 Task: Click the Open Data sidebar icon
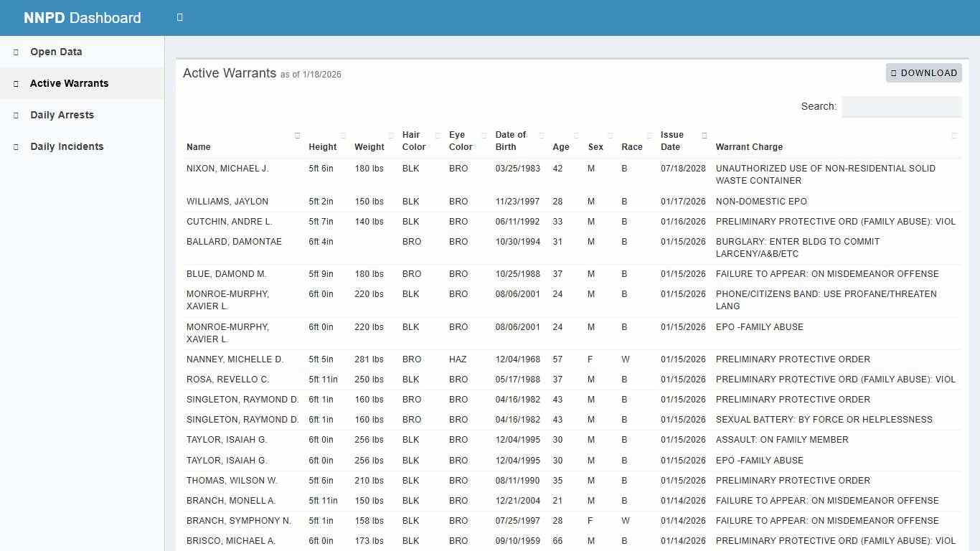click(x=16, y=52)
